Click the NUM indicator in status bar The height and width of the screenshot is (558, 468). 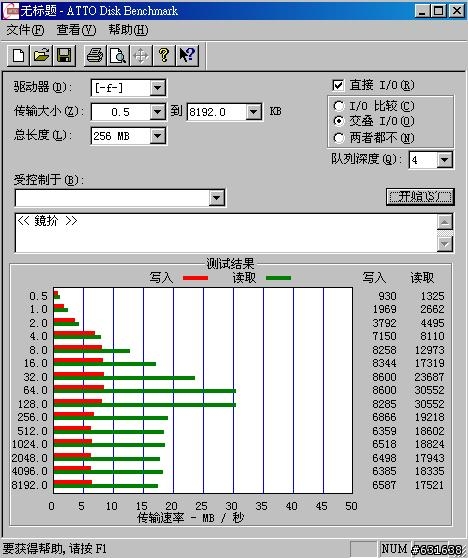tap(394, 549)
